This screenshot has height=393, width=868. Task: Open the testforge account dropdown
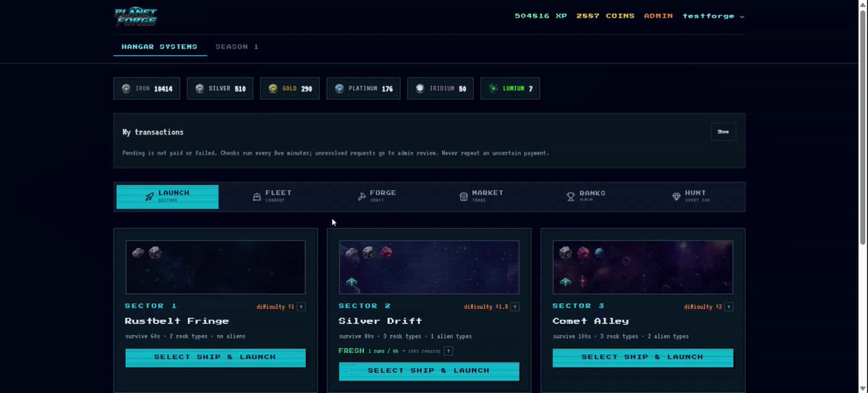(713, 16)
